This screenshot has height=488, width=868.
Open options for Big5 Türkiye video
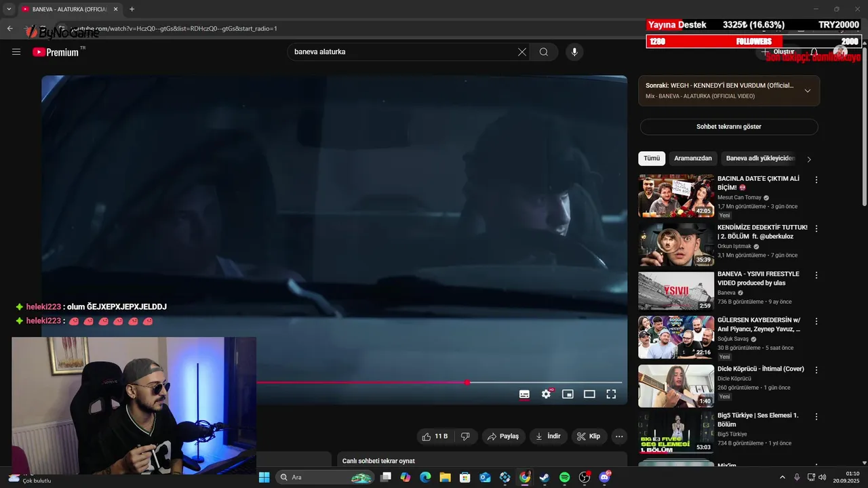(x=816, y=417)
